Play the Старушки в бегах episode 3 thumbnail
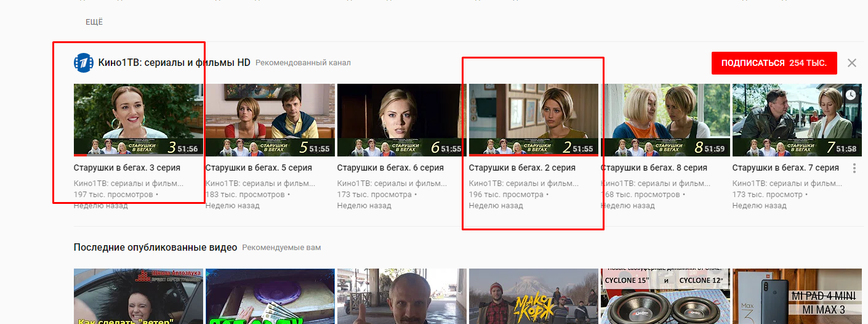 click(139, 119)
